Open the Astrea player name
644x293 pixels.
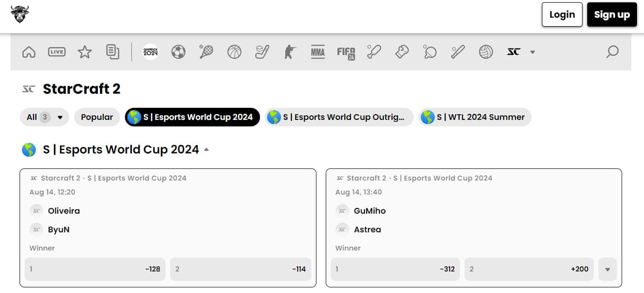tap(368, 230)
